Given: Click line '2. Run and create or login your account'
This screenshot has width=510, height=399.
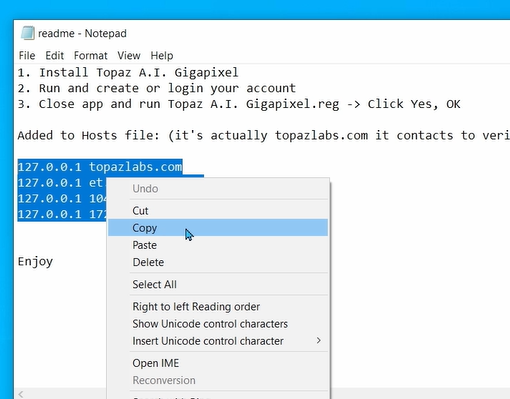Looking at the screenshot, I should tap(157, 88).
